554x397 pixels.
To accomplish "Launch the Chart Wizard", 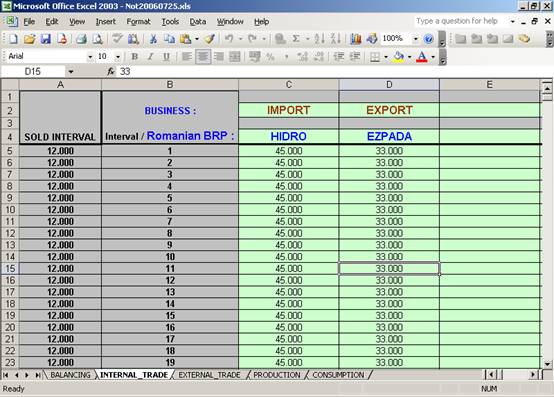I will pyautogui.click(x=356, y=39).
